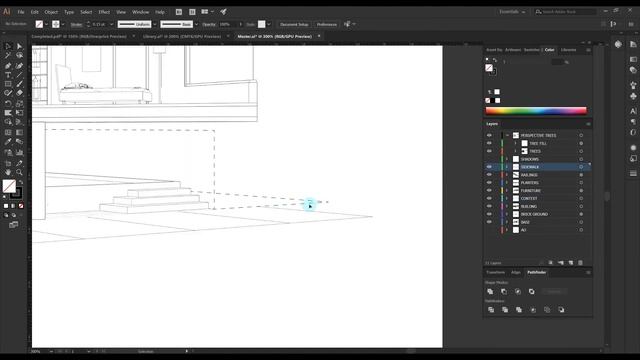Select the Perspective Grid tool
The height and width of the screenshot is (360, 640).
tap(19, 122)
